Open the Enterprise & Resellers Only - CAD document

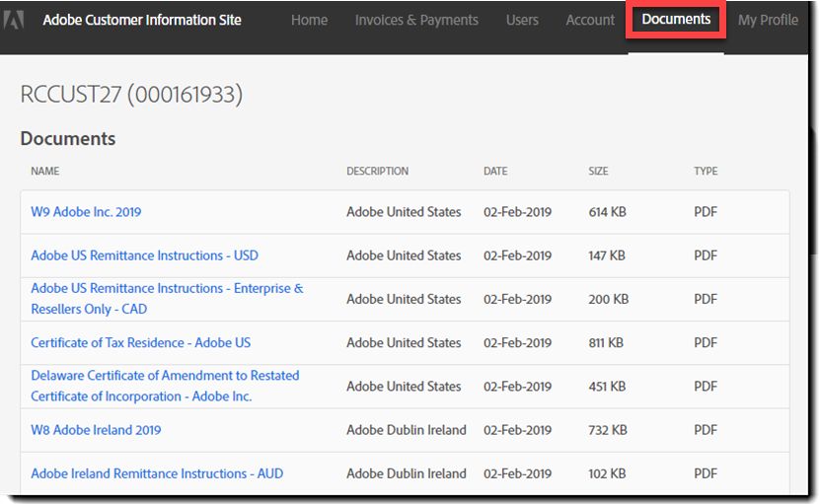[x=167, y=299]
